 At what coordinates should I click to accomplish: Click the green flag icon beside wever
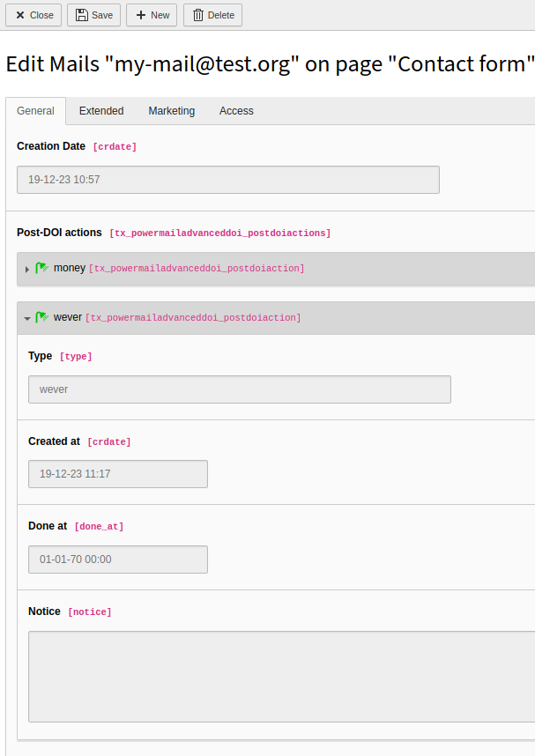pos(42,317)
